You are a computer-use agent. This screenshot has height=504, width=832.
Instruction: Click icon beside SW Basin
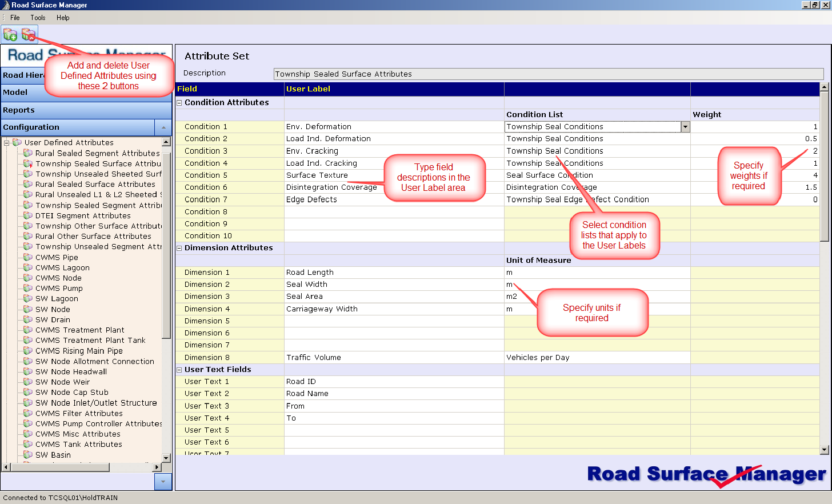click(x=27, y=455)
